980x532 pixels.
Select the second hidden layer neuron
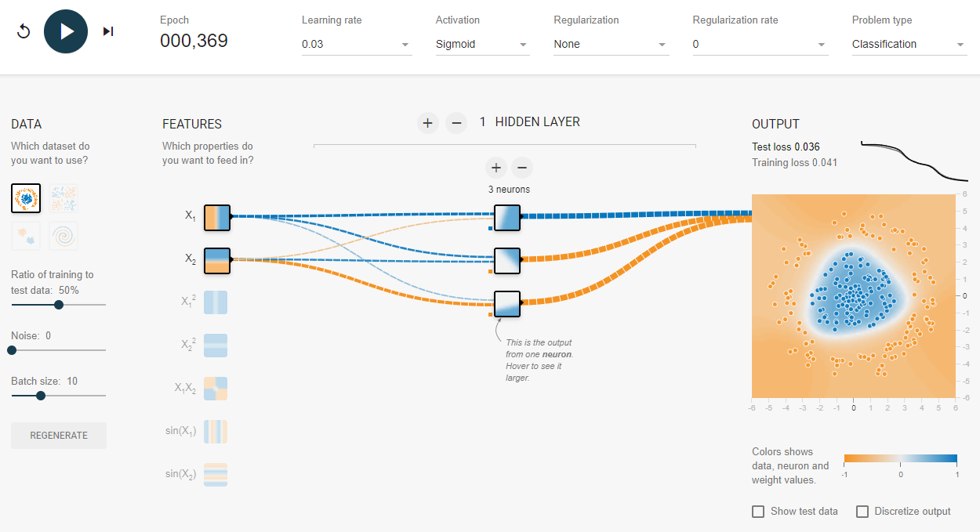507,259
